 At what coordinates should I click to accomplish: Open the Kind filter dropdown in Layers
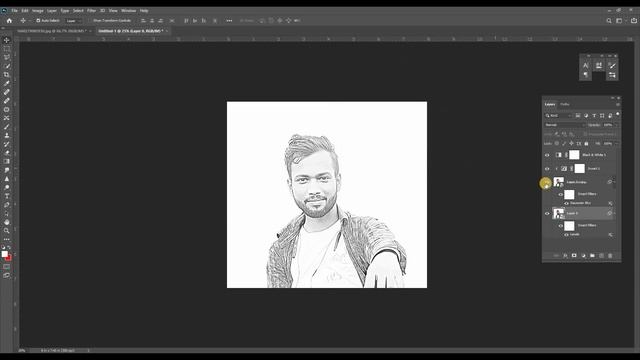(558, 116)
